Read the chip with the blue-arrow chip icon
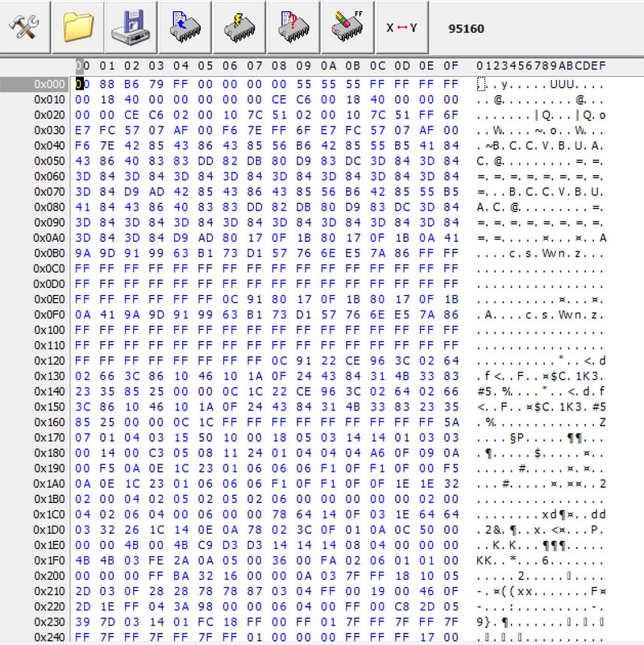The image size is (644, 645). tap(185, 27)
